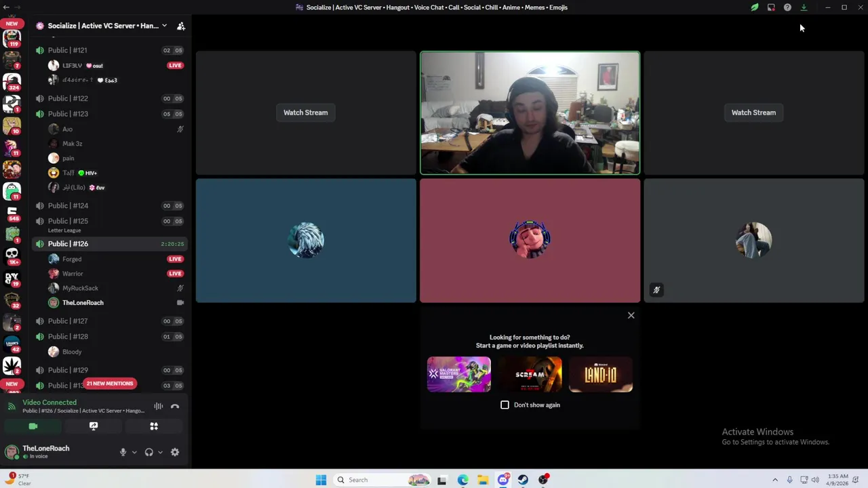This screenshot has height=488, width=868.
Task: Open the activities launcher icon
Action: point(154,426)
